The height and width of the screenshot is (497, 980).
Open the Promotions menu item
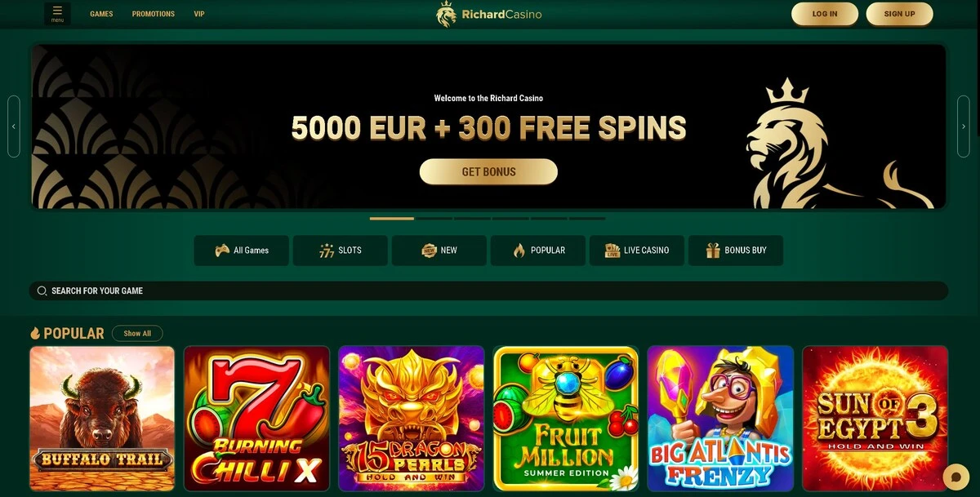154,14
